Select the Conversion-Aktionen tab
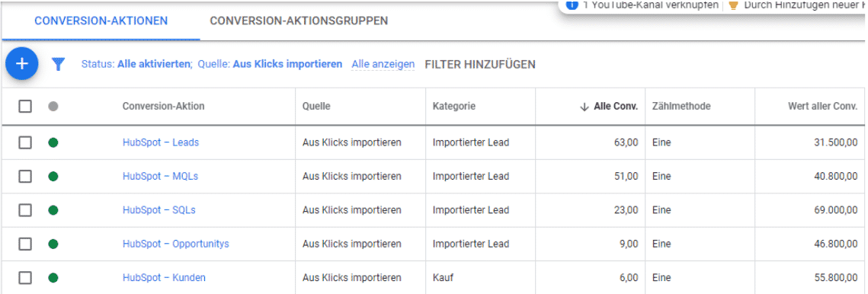Viewport: 868px width, 294px height. pos(101,21)
